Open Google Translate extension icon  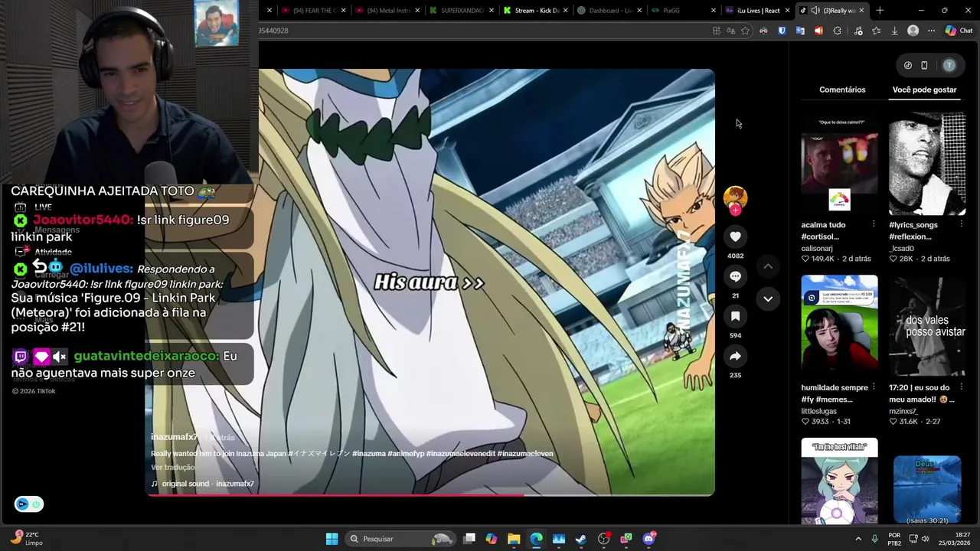pyautogui.click(x=800, y=31)
